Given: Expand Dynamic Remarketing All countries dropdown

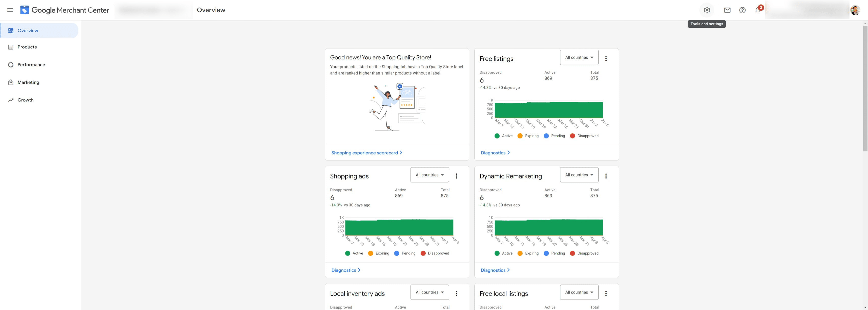Looking at the screenshot, I should 579,175.
